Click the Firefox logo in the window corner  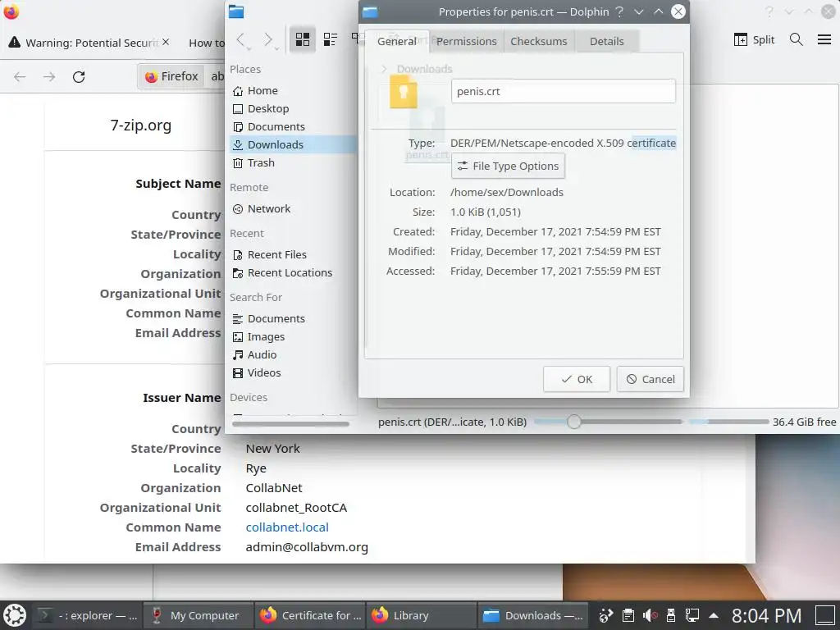[x=11, y=11]
